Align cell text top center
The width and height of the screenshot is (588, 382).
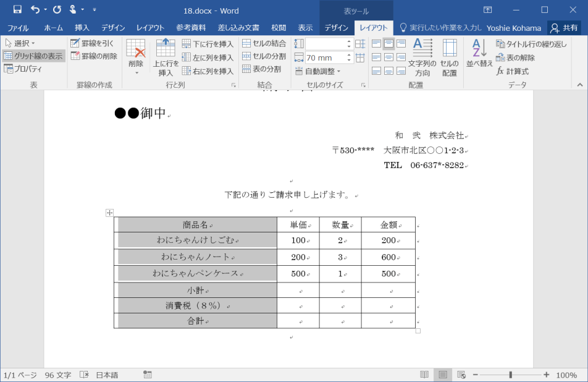tap(389, 43)
